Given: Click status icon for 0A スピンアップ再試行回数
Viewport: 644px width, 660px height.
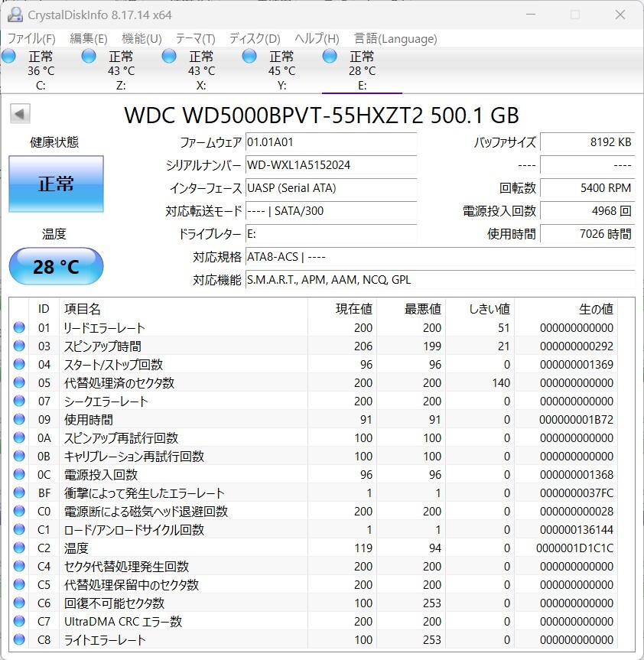Looking at the screenshot, I should coord(19,437).
